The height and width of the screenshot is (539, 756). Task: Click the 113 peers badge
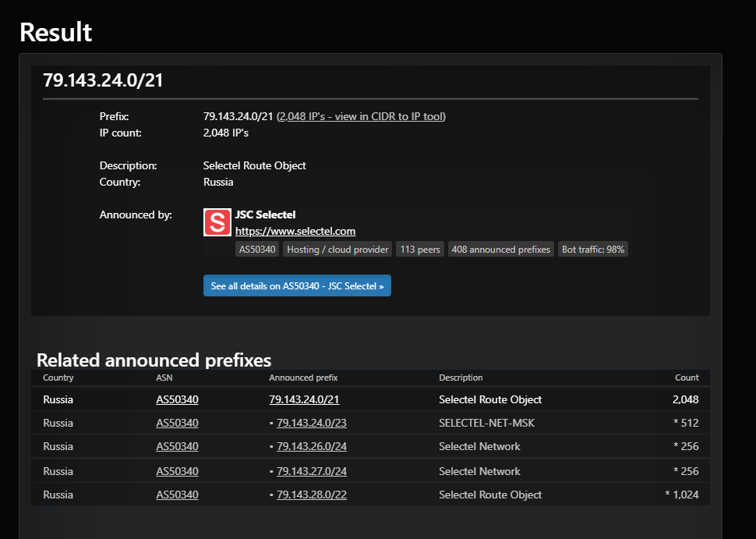coord(420,250)
